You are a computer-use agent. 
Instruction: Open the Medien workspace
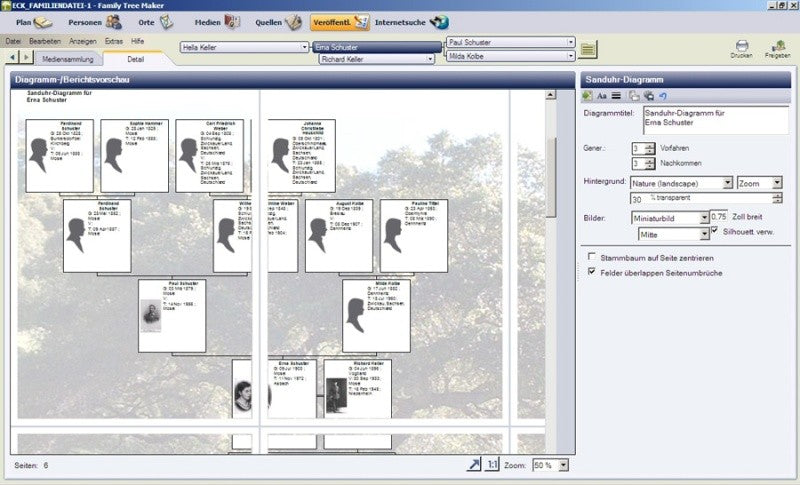tap(217, 22)
